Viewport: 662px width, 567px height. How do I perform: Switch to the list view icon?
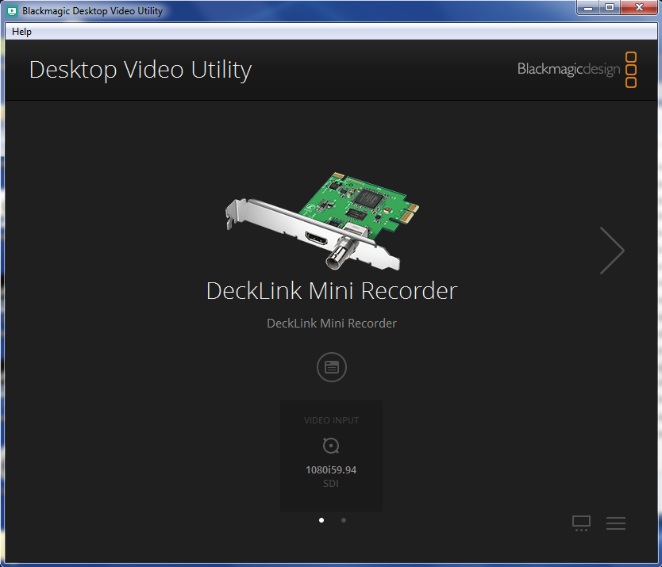pyautogui.click(x=616, y=523)
